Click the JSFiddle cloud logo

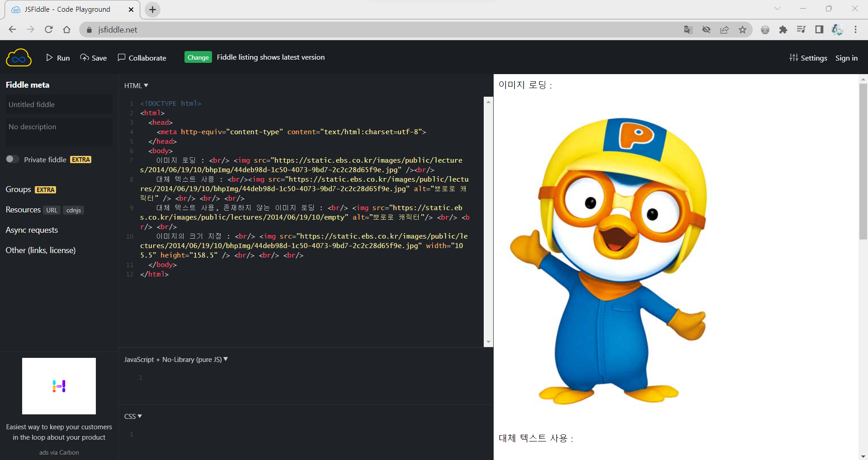(x=19, y=58)
